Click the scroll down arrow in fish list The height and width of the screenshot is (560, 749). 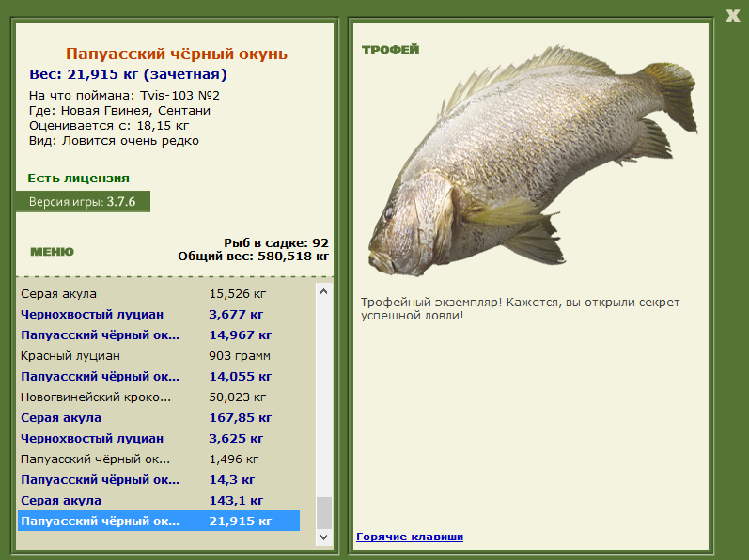[324, 537]
